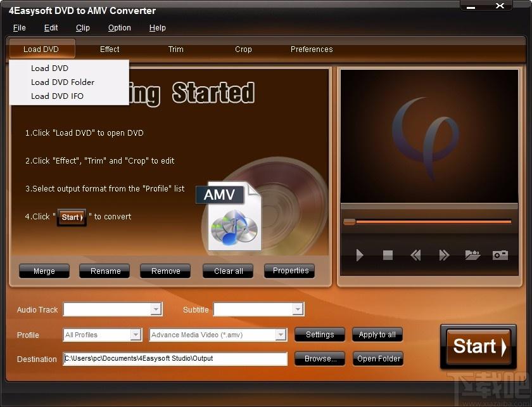The height and width of the screenshot is (407, 532).
Task: Open the Help menu
Action: 158,28
